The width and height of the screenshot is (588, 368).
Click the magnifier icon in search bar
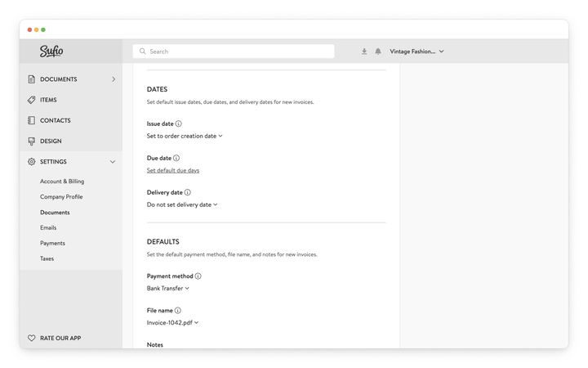(x=142, y=51)
